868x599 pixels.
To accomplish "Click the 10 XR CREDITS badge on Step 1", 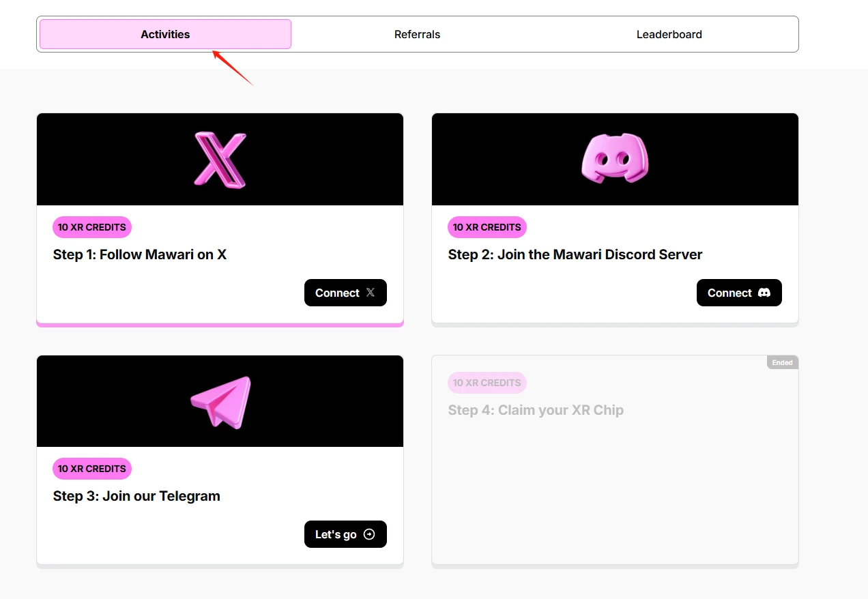I will pyautogui.click(x=91, y=227).
